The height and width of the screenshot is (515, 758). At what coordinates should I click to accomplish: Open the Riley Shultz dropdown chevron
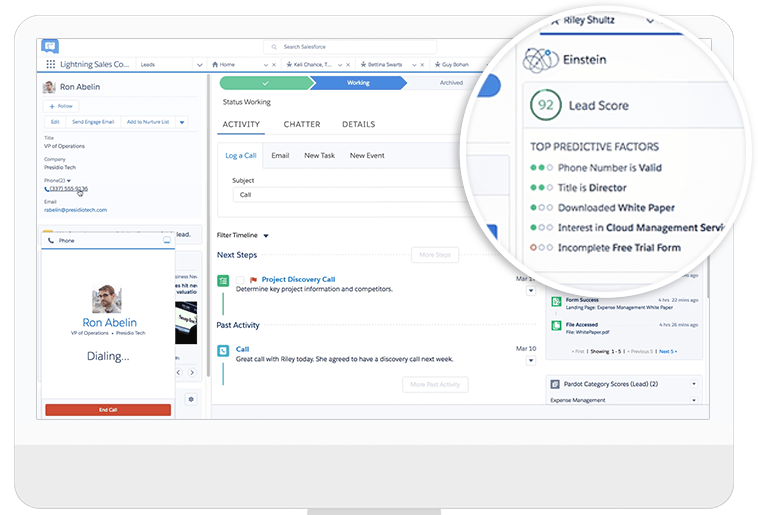[x=650, y=20]
